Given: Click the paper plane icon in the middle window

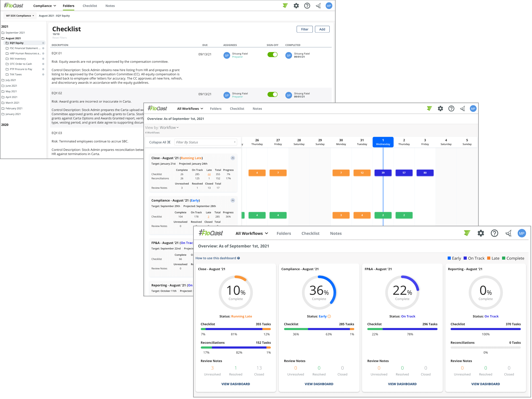Looking at the screenshot, I should point(462,109).
